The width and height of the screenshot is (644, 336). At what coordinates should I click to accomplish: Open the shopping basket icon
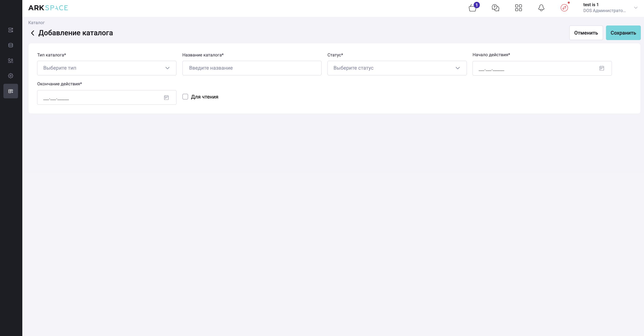pos(473,8)
